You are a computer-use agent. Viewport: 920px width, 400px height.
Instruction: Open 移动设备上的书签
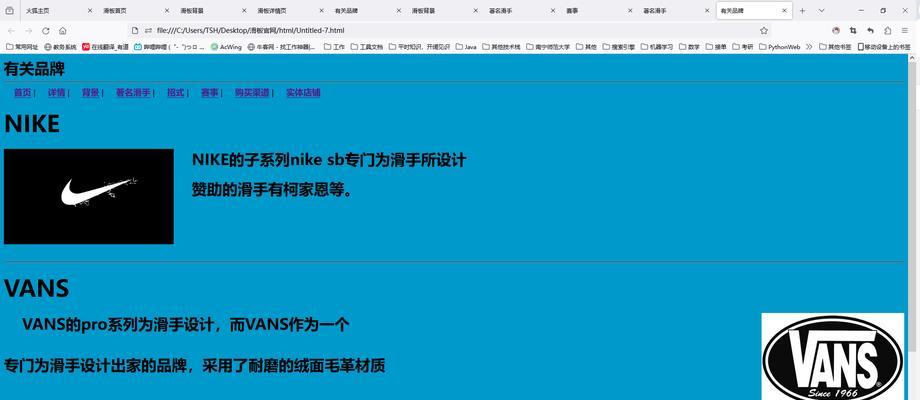tap(884, 47)
